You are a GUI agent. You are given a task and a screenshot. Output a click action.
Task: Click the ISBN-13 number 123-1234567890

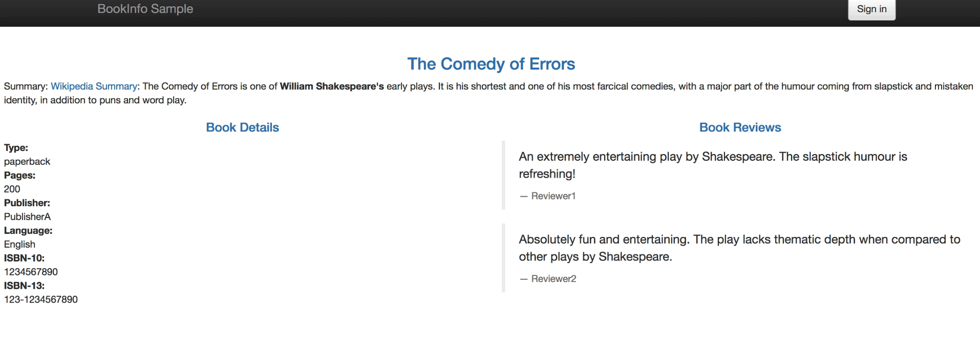click(x=41, y=300)
